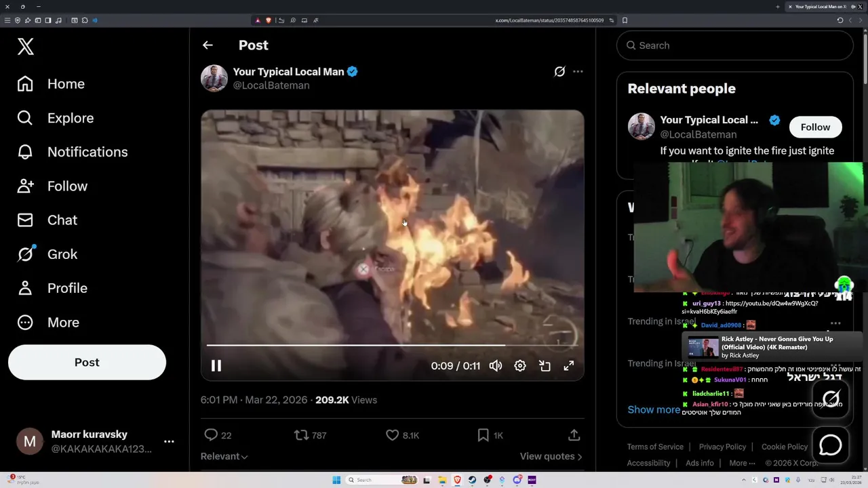This screenshot has height=488, width=868.
Task: Open account menu dots beside Maorr kuravsky
Action: [169, 441]
